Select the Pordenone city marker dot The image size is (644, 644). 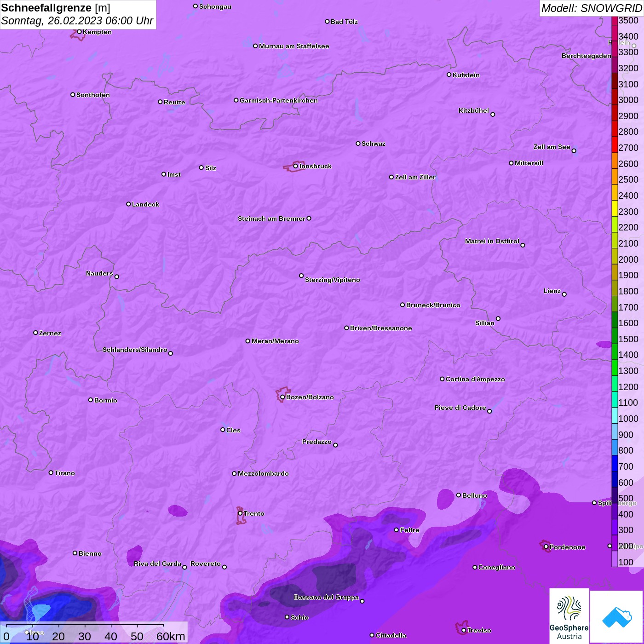pos(546,547)
